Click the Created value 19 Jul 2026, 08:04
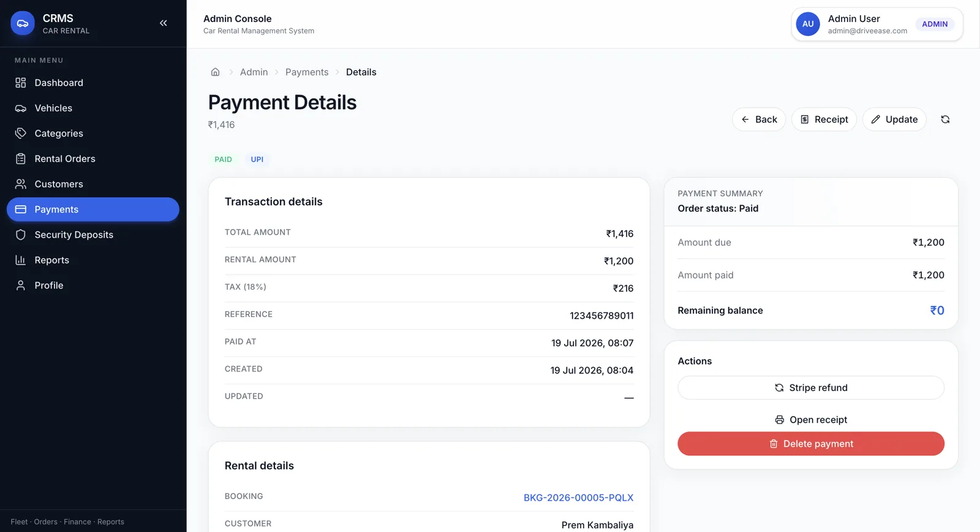This screenshot has height=532, width=980. pos(592,370)
